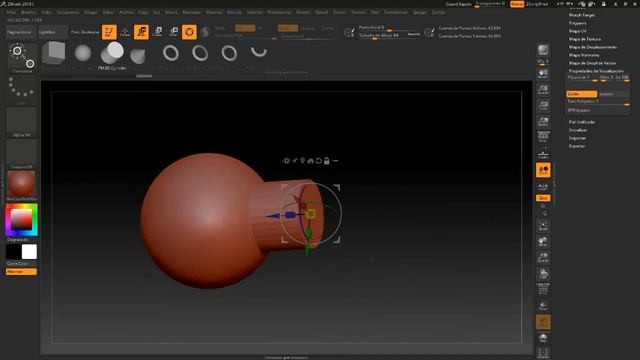Image resolution: width=640 pixels, height=360 pixels.
Task: Expand the Mapa de Textura section
Action: tap(584, 39)
